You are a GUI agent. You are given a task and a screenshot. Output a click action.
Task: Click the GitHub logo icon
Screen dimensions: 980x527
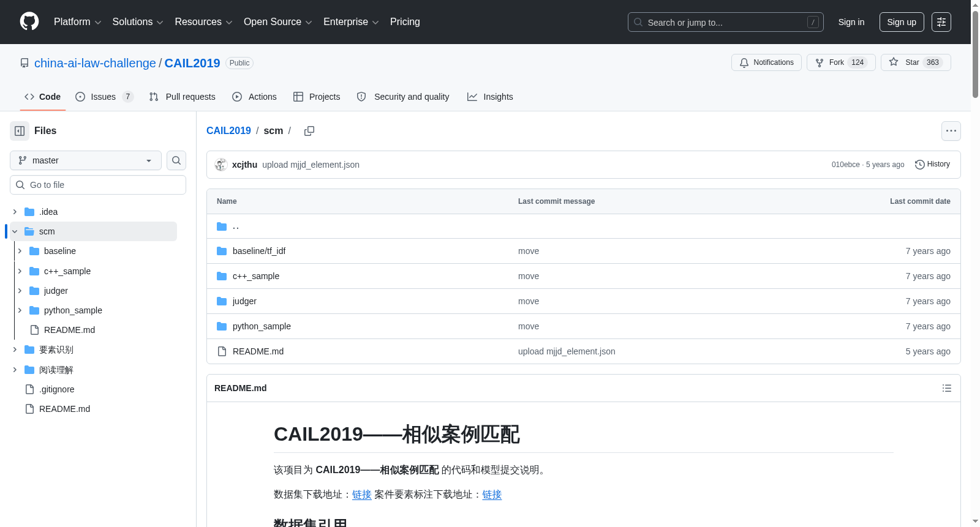click(29, 21)
